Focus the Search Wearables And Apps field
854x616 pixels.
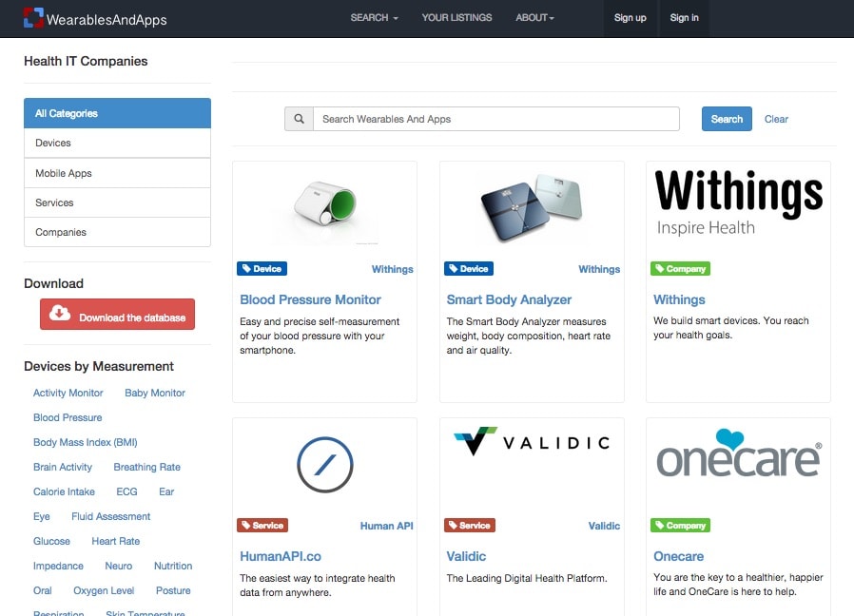click(496, 119)
